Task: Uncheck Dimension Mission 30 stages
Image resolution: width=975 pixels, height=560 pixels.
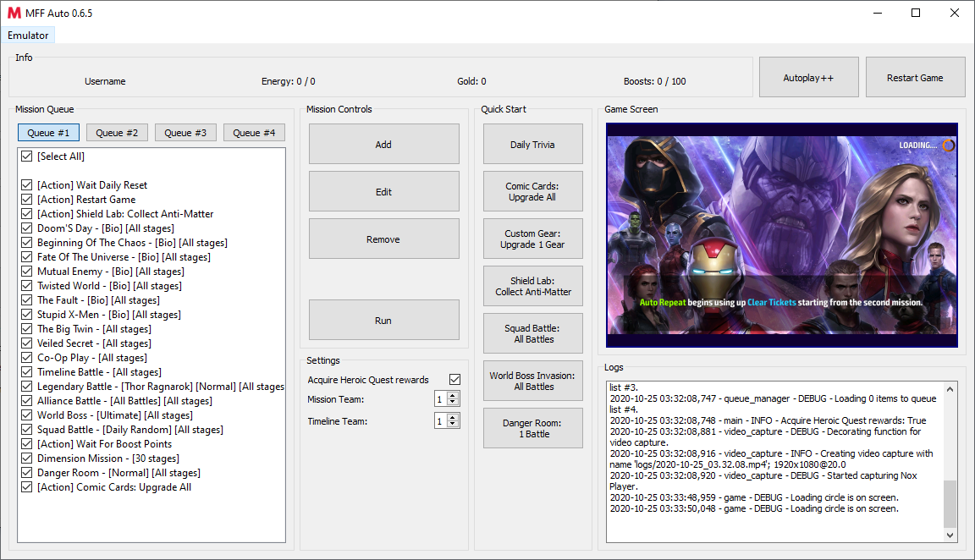Action: (27, 458)
